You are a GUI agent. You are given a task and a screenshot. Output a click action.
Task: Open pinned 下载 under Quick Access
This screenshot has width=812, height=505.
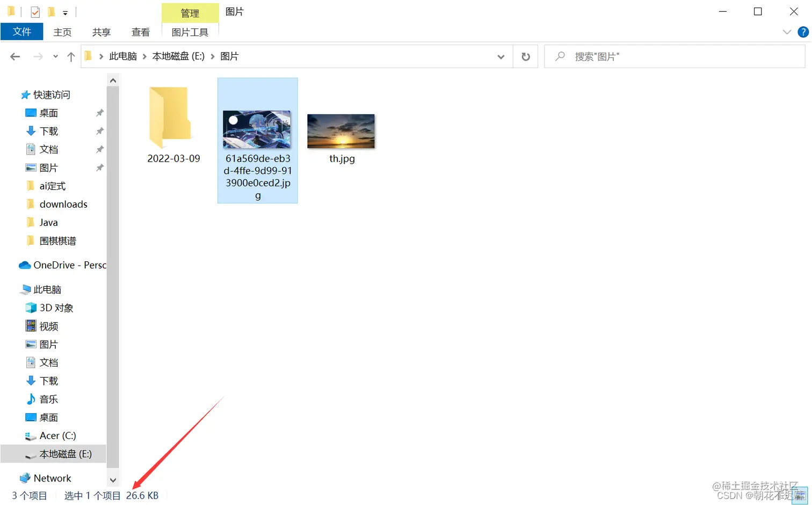pos(48,131)
